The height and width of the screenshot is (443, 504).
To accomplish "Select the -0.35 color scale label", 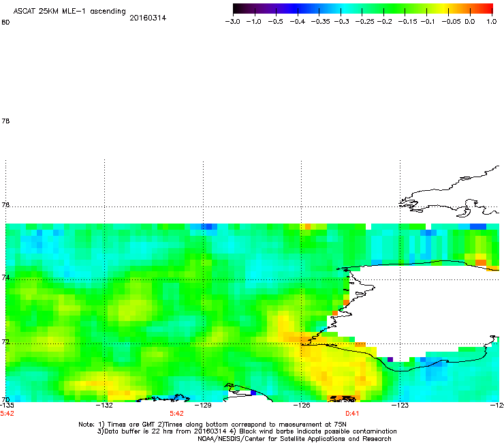I will pos(321,22).
